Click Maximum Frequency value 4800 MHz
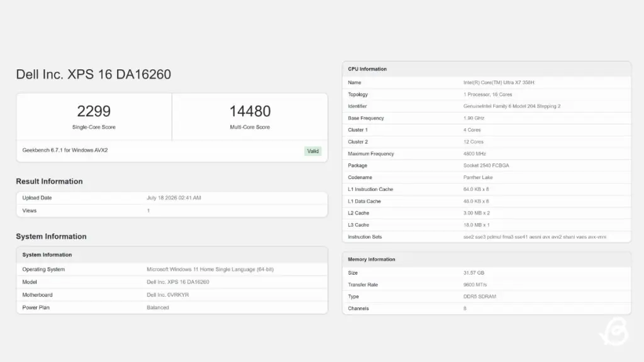644x362 pixels. (x=474, y=154)
